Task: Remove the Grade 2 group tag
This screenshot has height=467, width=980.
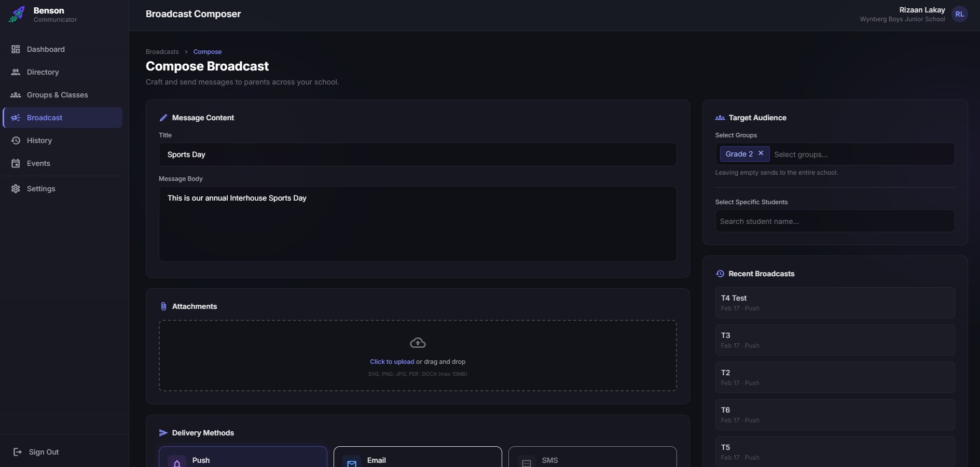Action: point(761,153)
